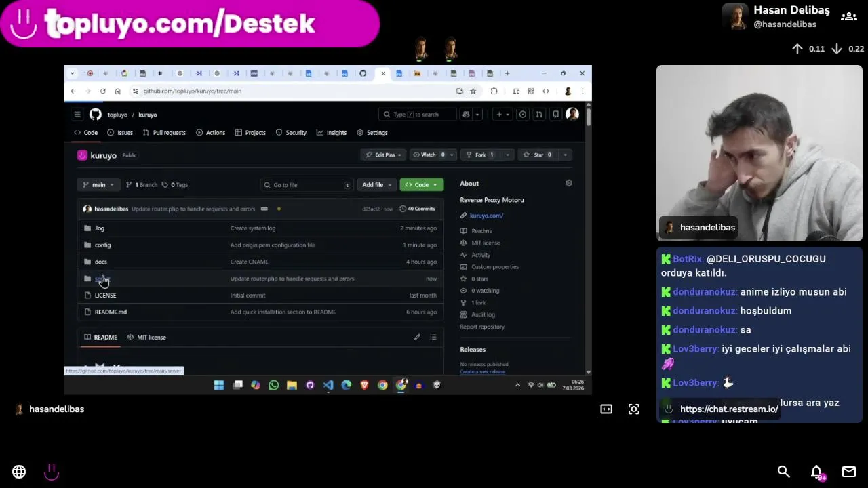Open Windows Start button
The height and width of the screenshot is (488, 868).
pos(219,385)
